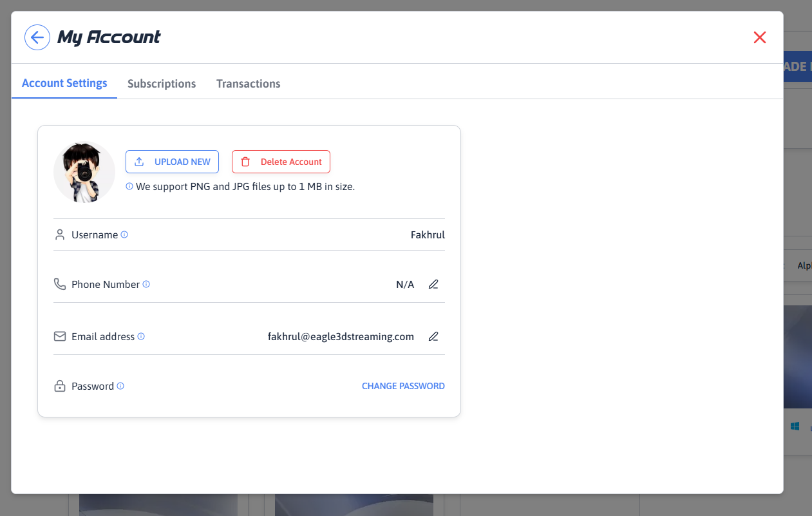Screen dimensions: 812x516
Task: Click the pencil icon to edit Phone Number
Action: [433, 284]
